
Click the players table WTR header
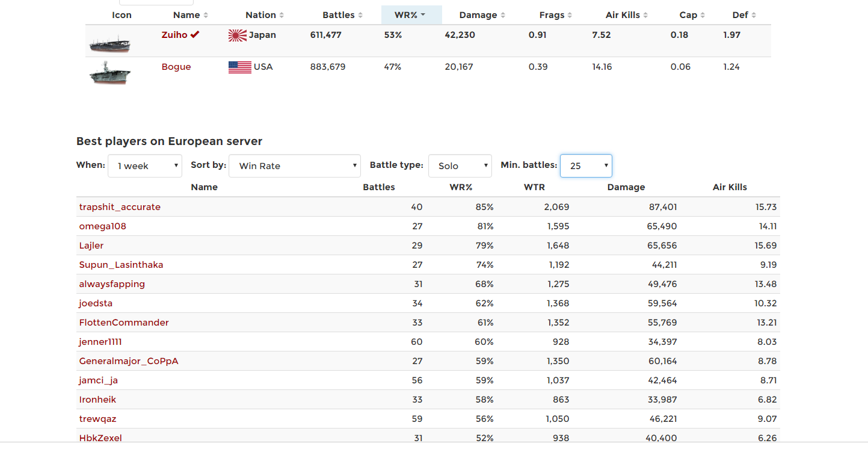(534, 187)
